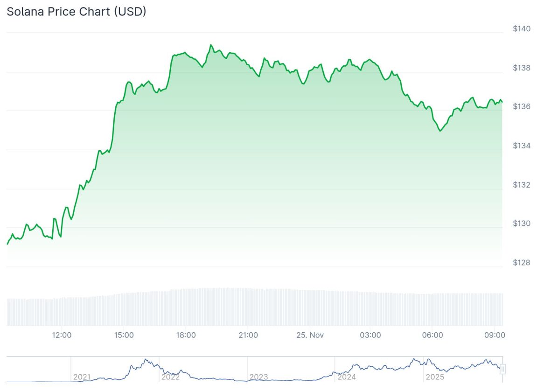Viewport: 537px width, 392px height.
Task: Click the 03:00 time axis label
Action: coord(371,335)
